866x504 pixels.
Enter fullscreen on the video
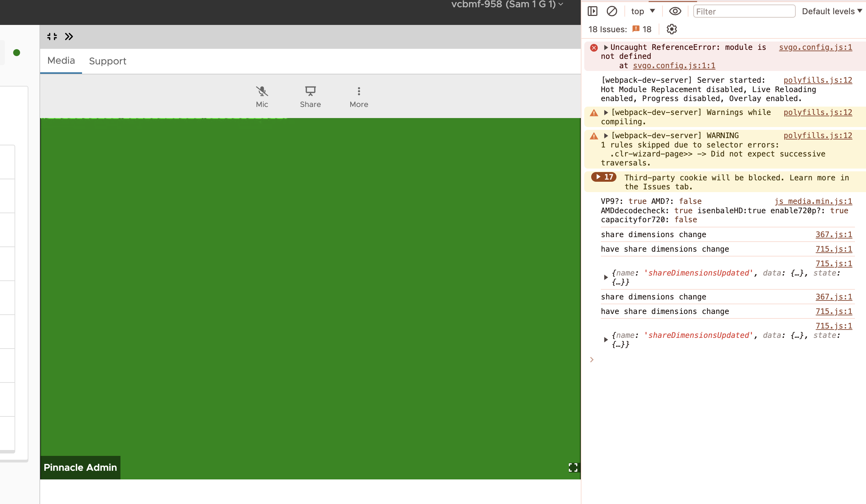(x=573, y=468)
